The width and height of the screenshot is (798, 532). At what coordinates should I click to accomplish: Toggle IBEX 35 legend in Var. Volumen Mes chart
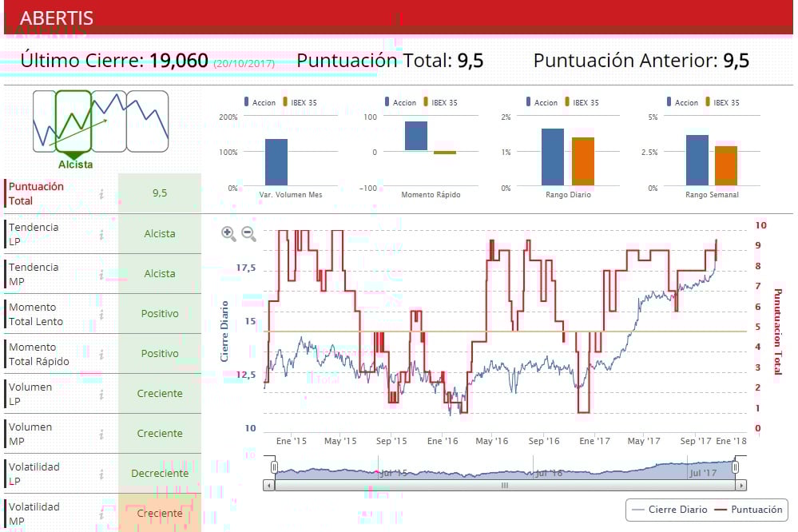coord(300,102)
